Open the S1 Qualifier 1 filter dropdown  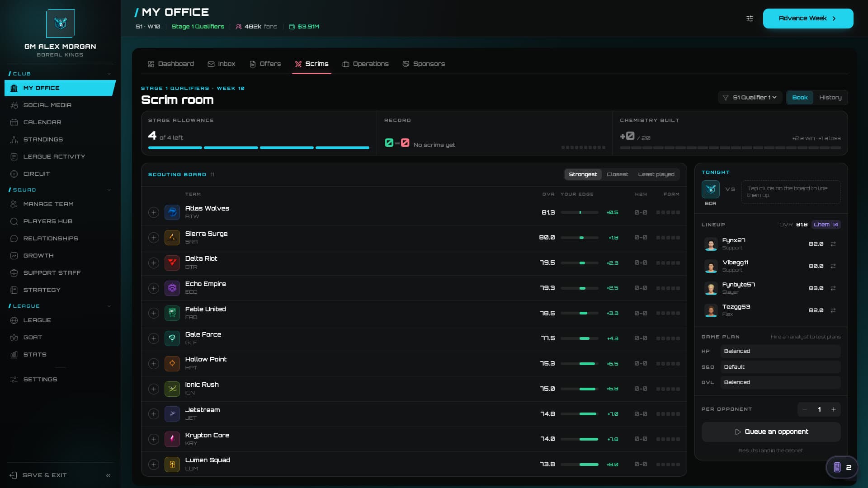click(x=750, y=98)
